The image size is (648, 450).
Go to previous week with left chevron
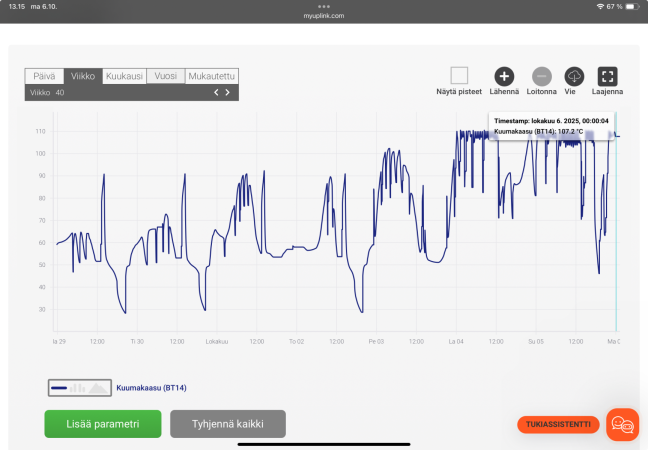click(x=216, y=93)
